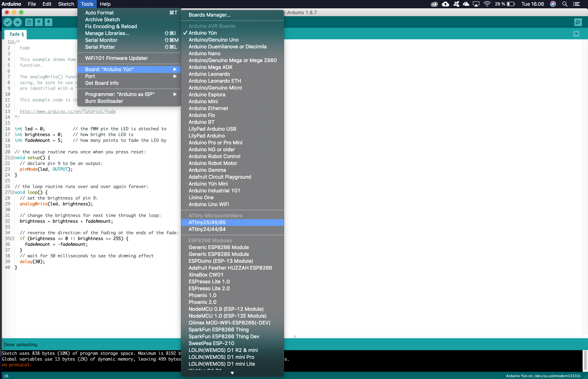Open Notification Center list icon
The height and width of the screenshot is (379, 588).
pos(576,4)
